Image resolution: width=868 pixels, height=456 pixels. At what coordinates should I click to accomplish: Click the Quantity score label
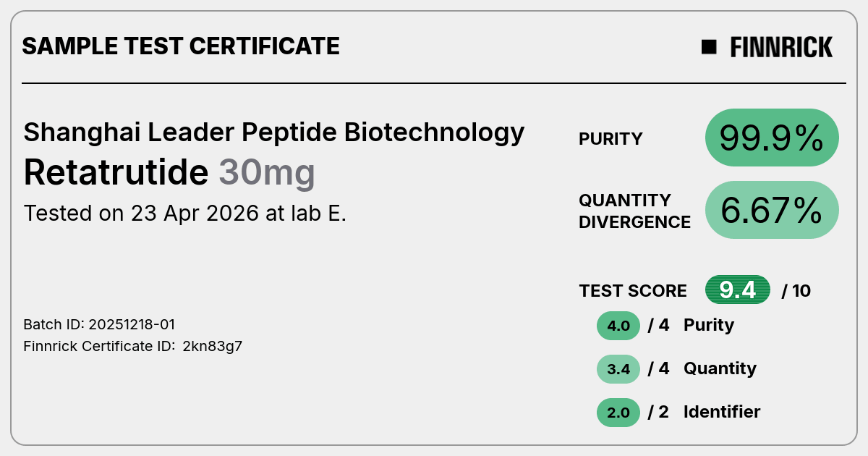pyautogui.click(x=720, y=368)
